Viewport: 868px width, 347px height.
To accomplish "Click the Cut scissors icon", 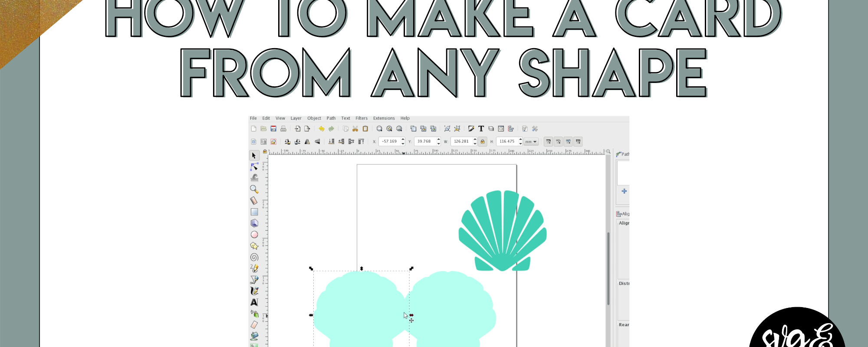I will click(355, 128).
